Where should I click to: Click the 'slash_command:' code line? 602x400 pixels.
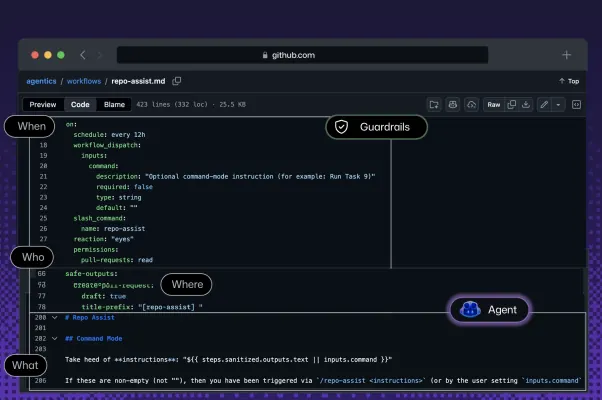point(100,218)
